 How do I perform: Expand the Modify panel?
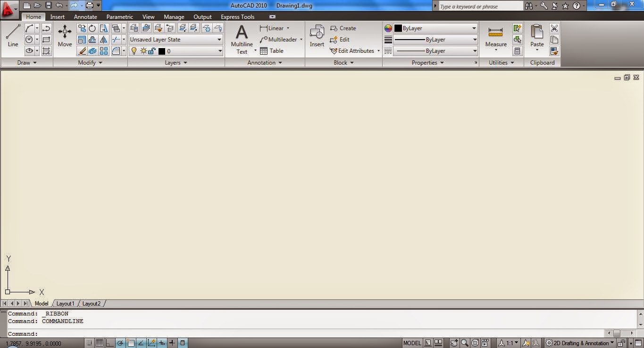[x=90, y=62]
